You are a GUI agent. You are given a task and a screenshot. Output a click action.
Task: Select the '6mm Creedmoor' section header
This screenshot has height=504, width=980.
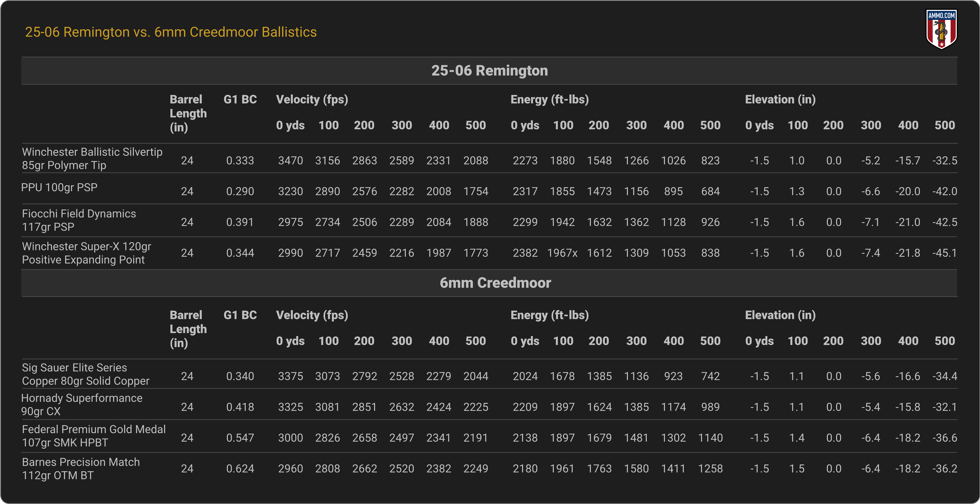[x=489, y=283]
